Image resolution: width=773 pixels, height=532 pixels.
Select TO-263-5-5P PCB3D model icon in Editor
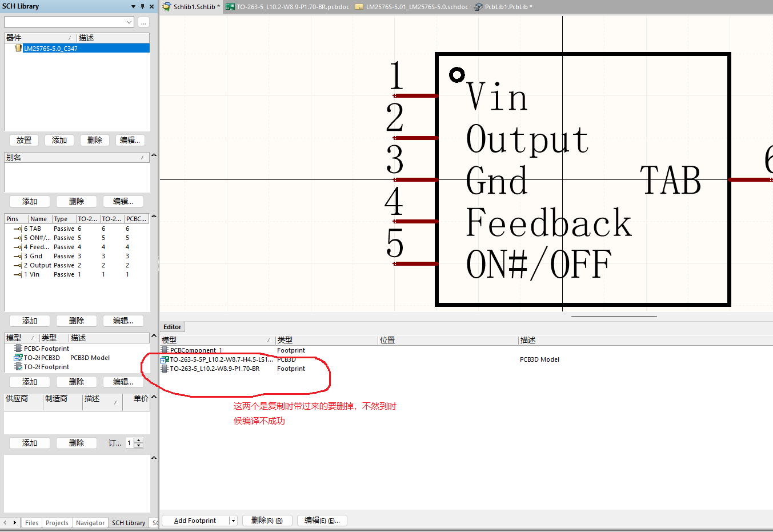point(165,359)
